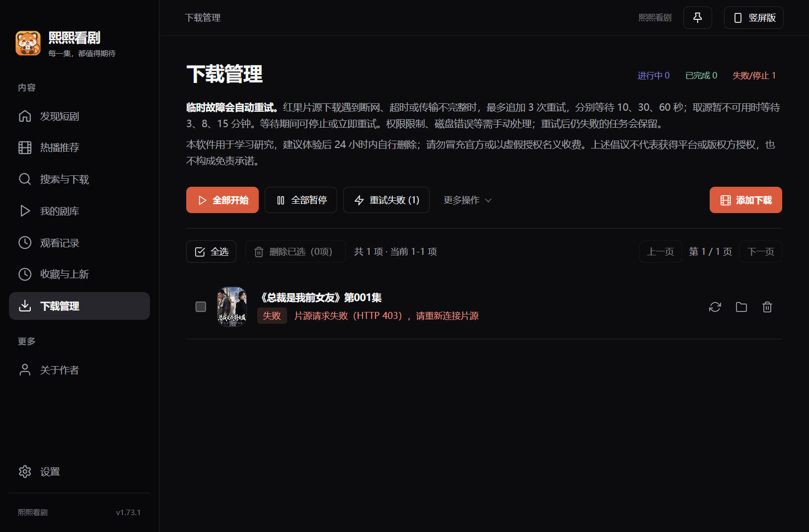This screenshot has height=532, width=809.
Task: Click 第 1 / 1 页 page indicator
Action: tap(711, 252)
